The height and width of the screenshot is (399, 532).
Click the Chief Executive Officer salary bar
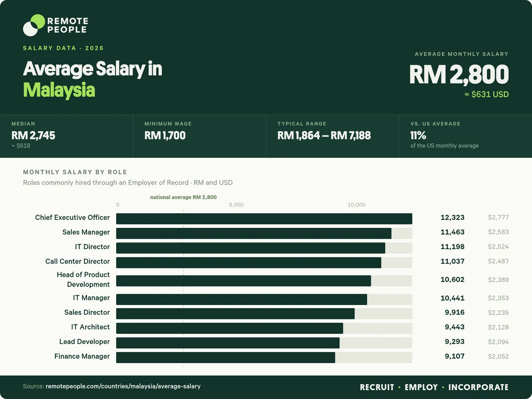(264, 219)
